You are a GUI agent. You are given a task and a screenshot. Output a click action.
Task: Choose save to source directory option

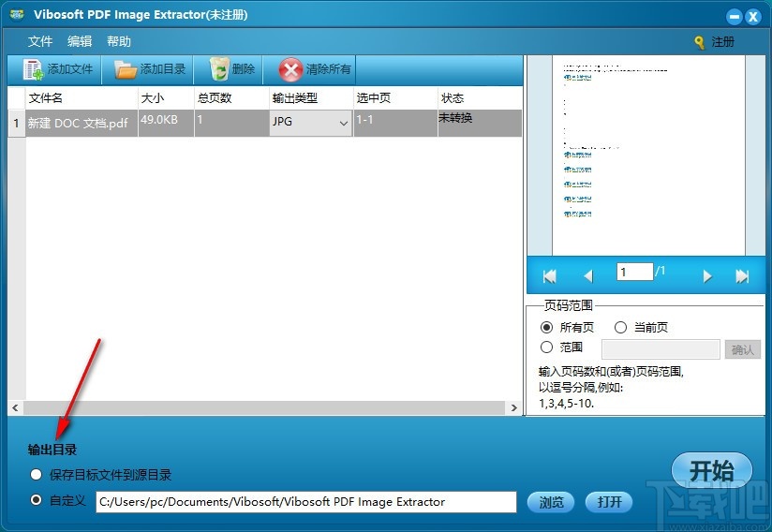point(36,475)
